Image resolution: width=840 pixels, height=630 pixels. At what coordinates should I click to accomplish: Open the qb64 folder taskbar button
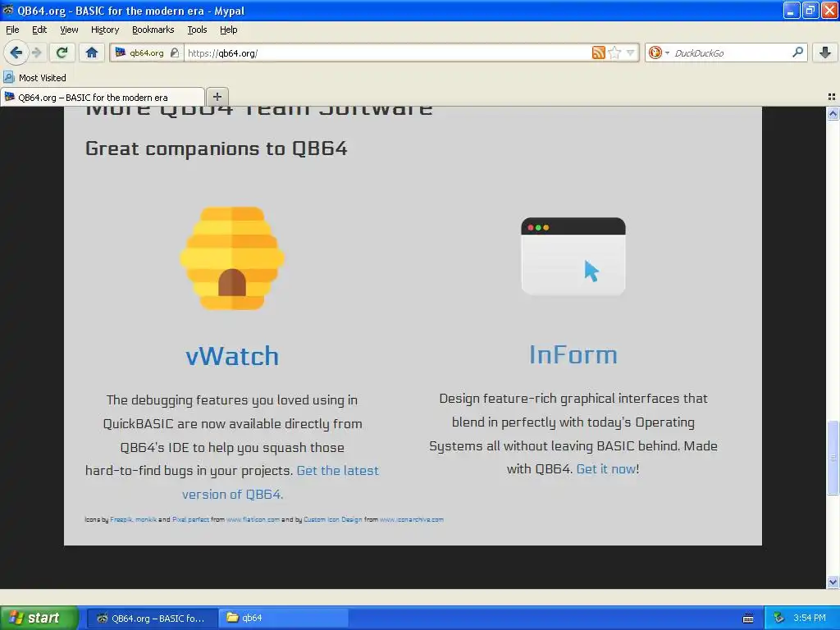point(283,619)
